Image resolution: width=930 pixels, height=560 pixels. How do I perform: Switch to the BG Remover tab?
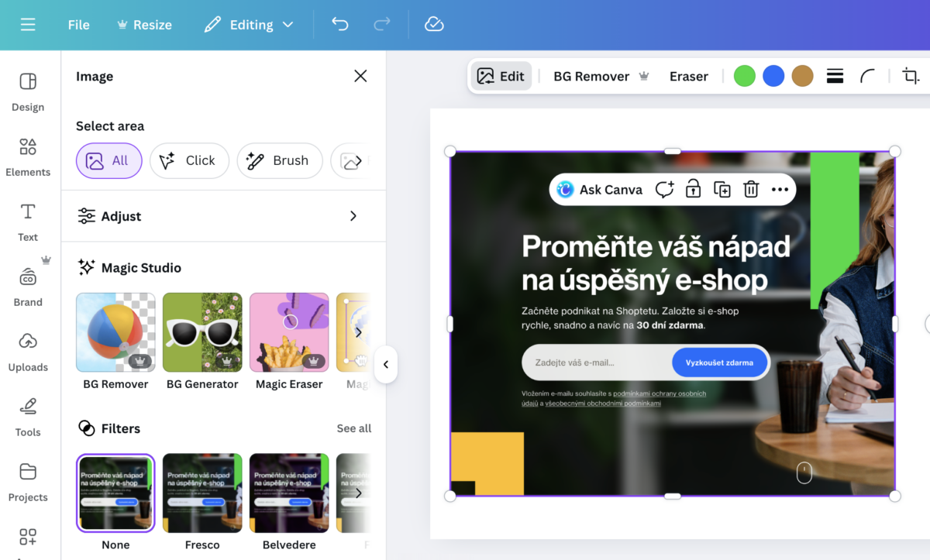pos(591,76)
